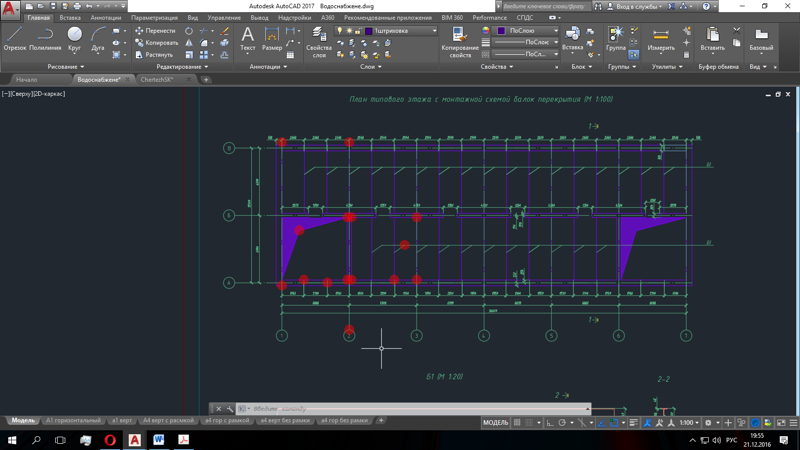Open the 1:100 annotation scale dropdown
The image size is (800, 450).
click(x=689, y=422)
